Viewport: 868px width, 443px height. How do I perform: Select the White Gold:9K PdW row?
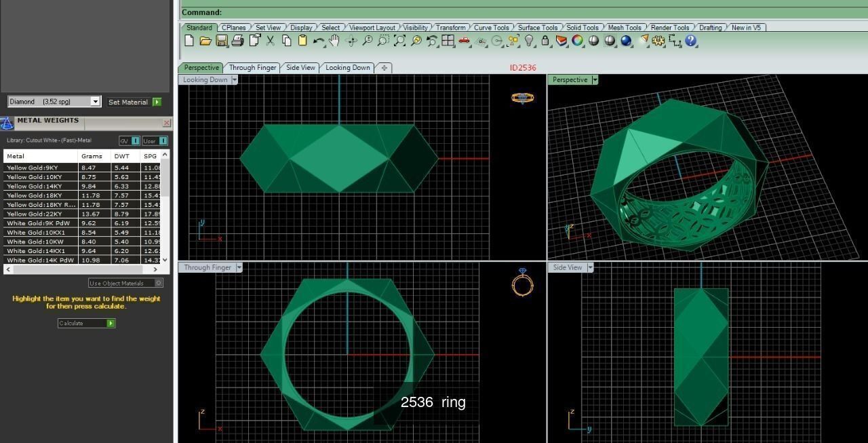(82, 223)
